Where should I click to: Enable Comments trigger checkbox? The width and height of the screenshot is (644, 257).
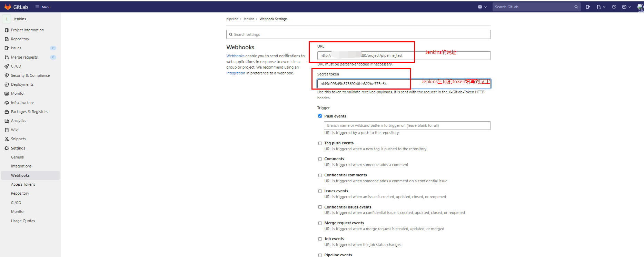click(320, 159)
